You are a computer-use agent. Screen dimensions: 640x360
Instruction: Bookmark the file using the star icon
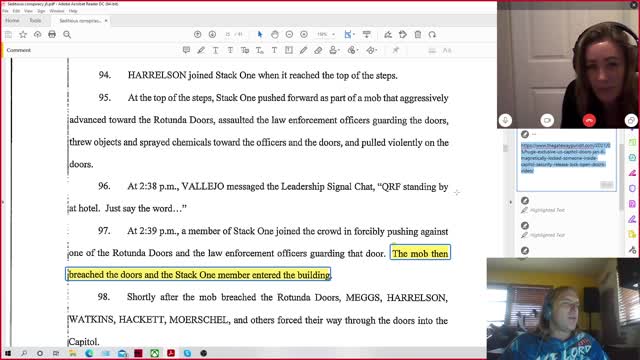(23, 35)
